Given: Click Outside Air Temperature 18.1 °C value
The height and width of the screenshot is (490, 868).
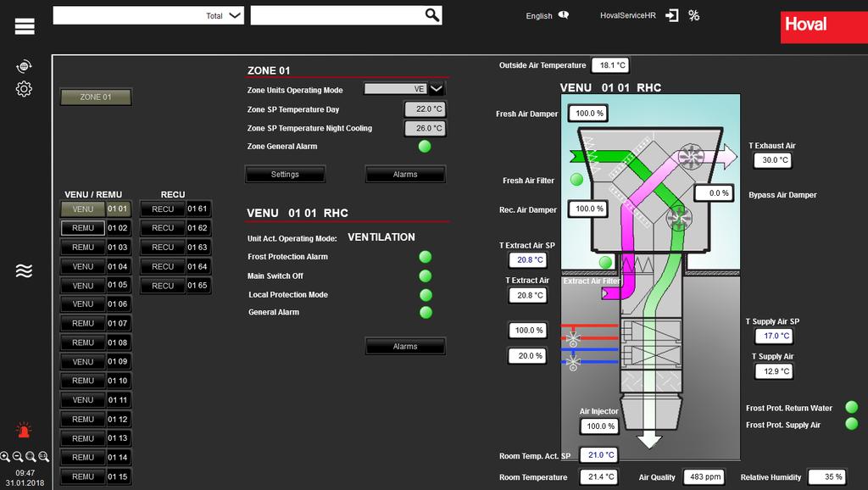Looking at the screenshot, I should click(610, 65).
